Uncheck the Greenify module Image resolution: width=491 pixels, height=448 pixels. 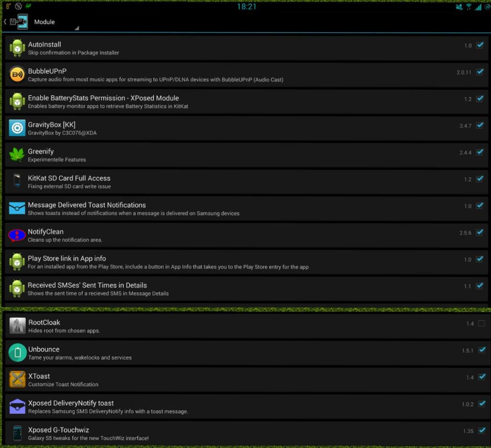(x=479, y=152)
